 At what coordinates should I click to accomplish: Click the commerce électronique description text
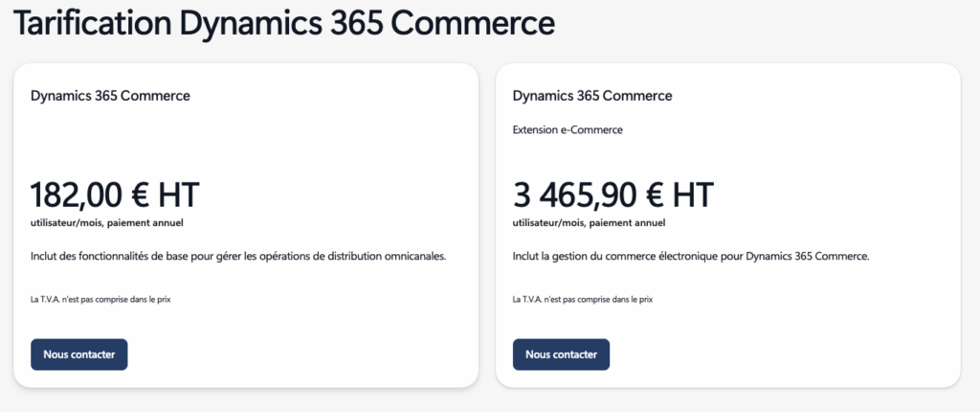pyautogui.click(x=691, y=257)
